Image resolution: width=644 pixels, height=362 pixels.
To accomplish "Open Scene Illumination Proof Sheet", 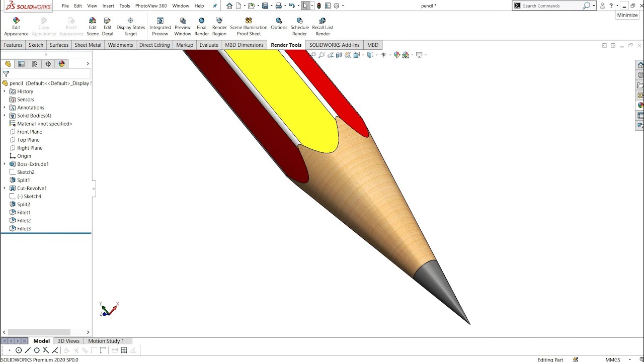I will pos(249,27).
